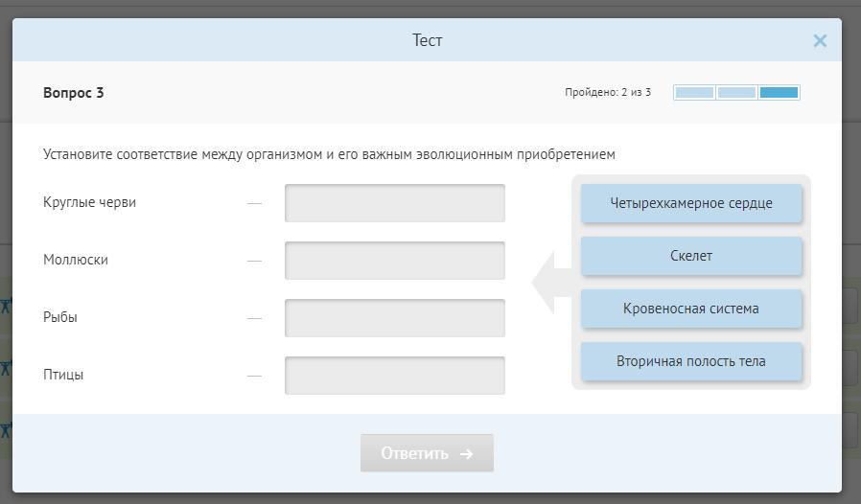The width and height of the screenshot is (861, 504).
Task: Submit with the Ответить button
Action: tap(428, 453)
